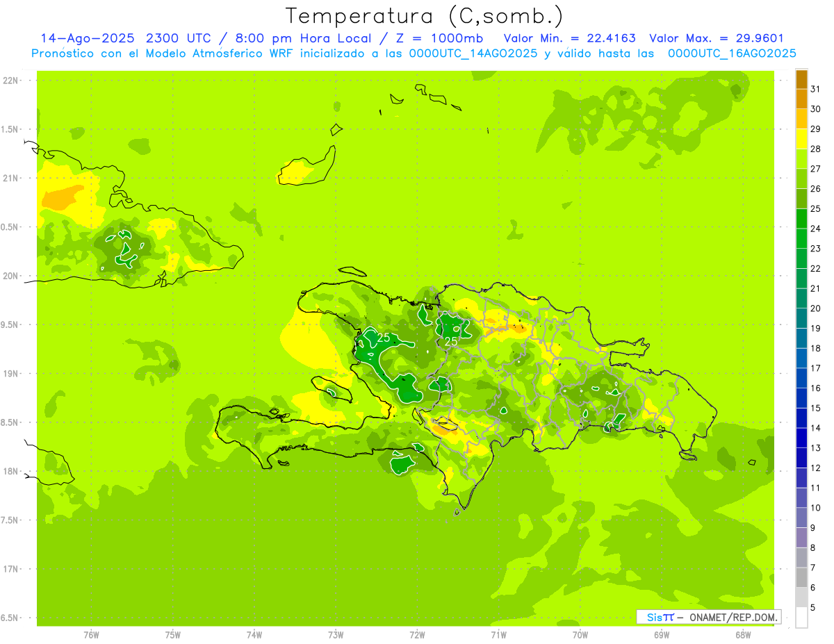Click the '10' colorbar label
The width and height of the screenshot is (834, 644).
pos(816,508)
